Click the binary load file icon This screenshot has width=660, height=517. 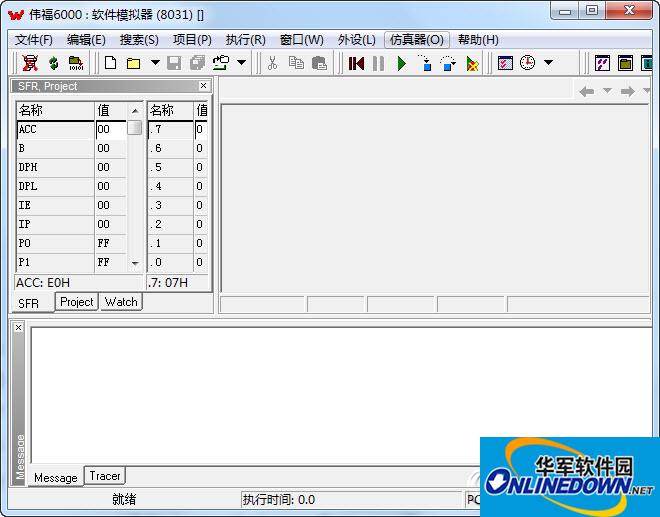(76, 63)
